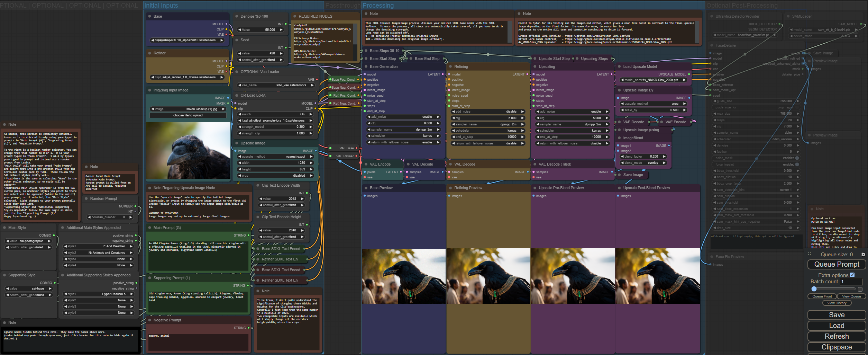This screenshot has width=868, height=355.
Task: Click the queue panel drag handle
Action: click(810, 255)
